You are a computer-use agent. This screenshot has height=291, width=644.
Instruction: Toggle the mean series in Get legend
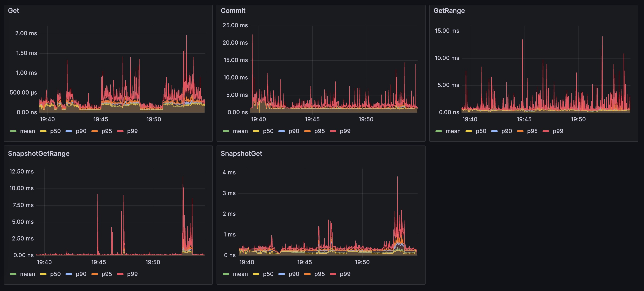click(x=27, y=131)
